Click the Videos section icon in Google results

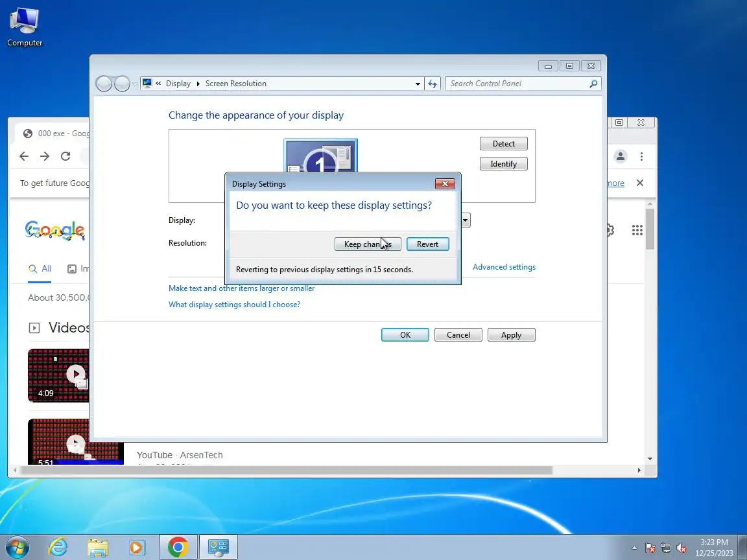pos(34,327)
